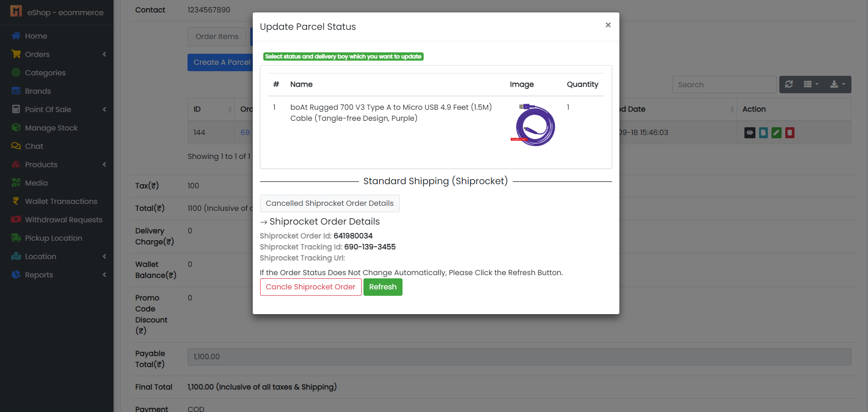This screenshot has height=412, width=868.
Task: Click Cancle Shiprocket Order button
Action: (x=311, y=287)
